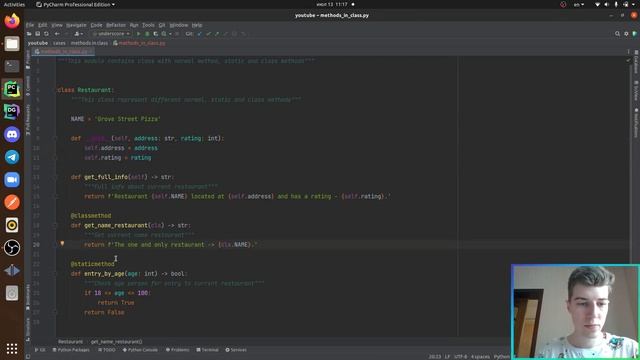The image size is (640, 360).
Task: Click get_name_restaurant() breadcrumb below editor
Action: point(116,342)
